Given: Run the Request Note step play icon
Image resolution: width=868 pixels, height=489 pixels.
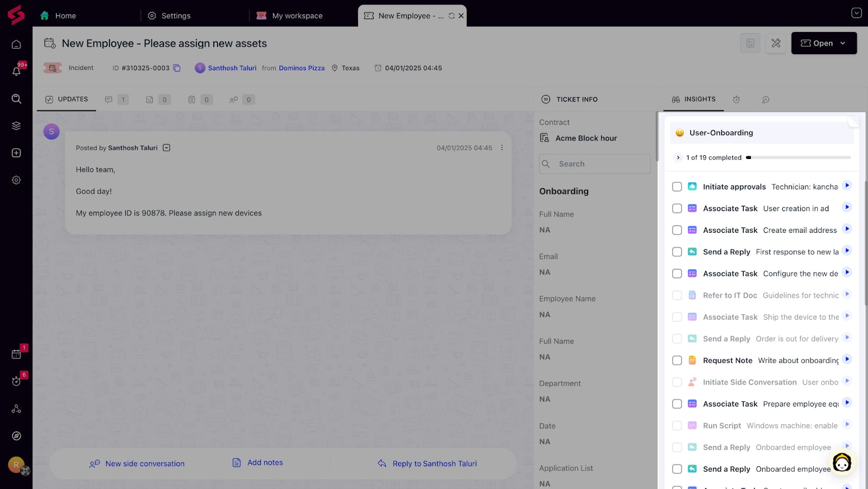Looking at the screenshot, I should (847, 359).
